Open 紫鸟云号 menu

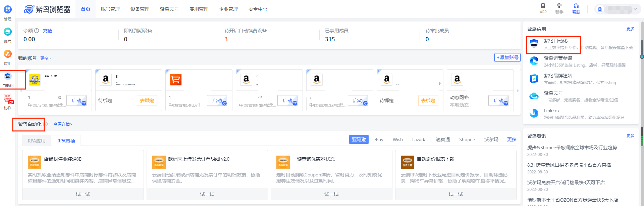[169, 9]
